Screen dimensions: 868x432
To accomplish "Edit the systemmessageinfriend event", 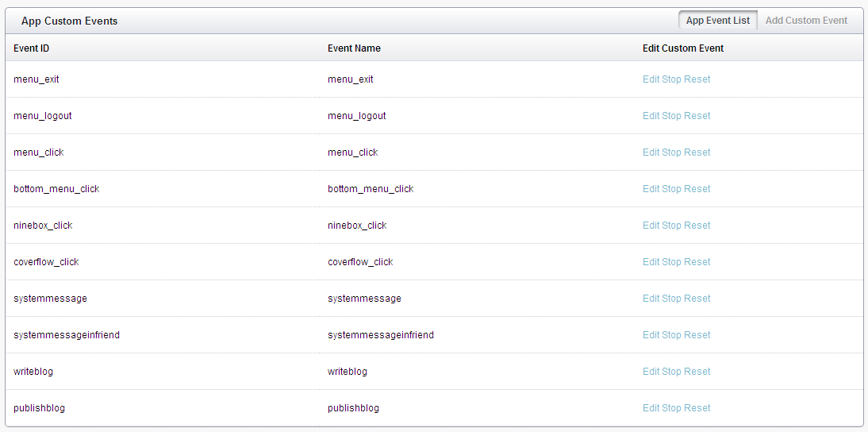I will tap(651, 335).
